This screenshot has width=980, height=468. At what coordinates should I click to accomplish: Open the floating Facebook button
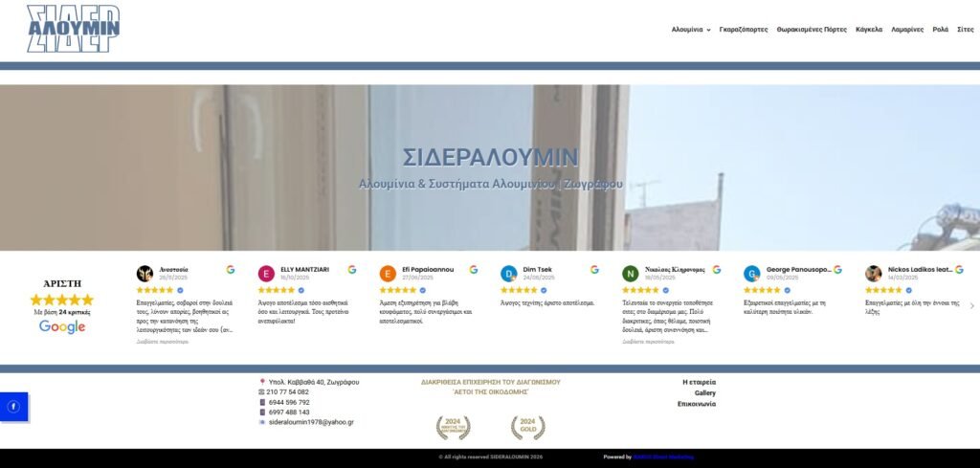(x=13, y=407)
